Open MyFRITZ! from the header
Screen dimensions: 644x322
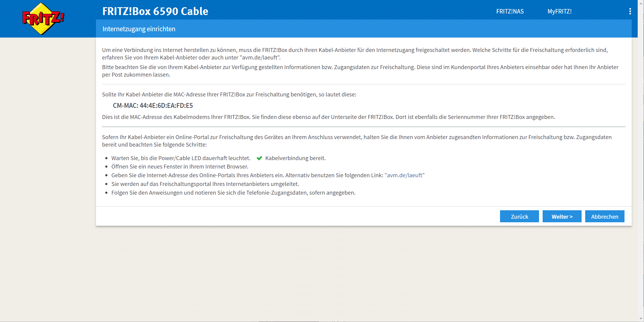point(559,11)
